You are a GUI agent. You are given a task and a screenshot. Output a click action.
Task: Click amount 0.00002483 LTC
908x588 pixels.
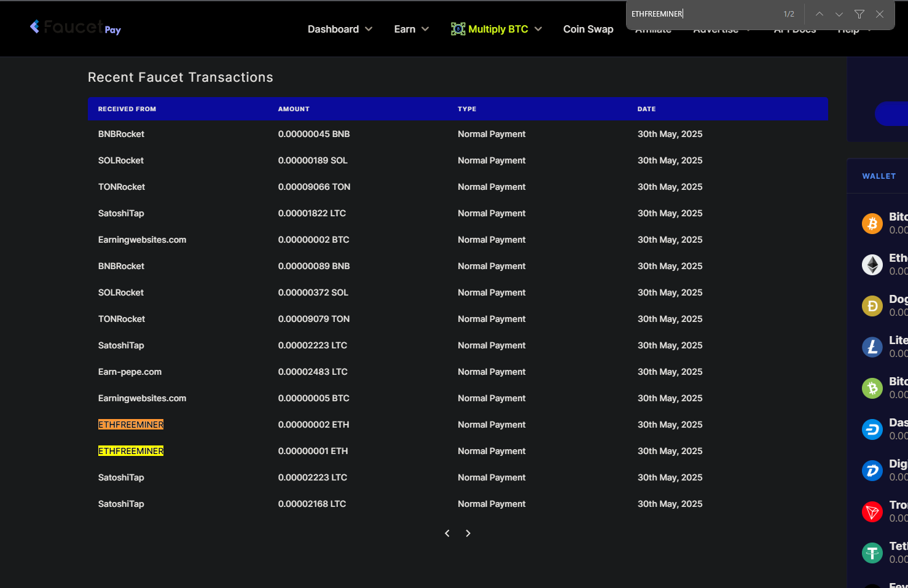pyautogui.click(x=313, y=372)
